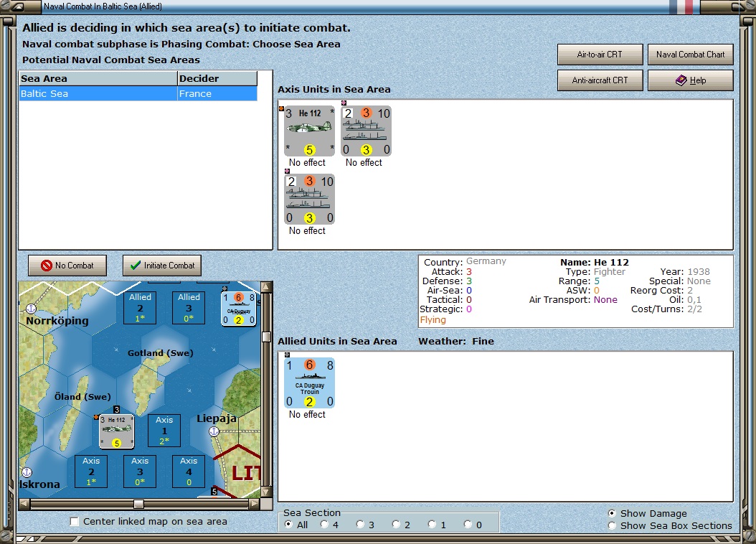The width and height of the screenshot is (756, 544).
Task: Click the Initiate Combat button
Action: pos(162,266)
